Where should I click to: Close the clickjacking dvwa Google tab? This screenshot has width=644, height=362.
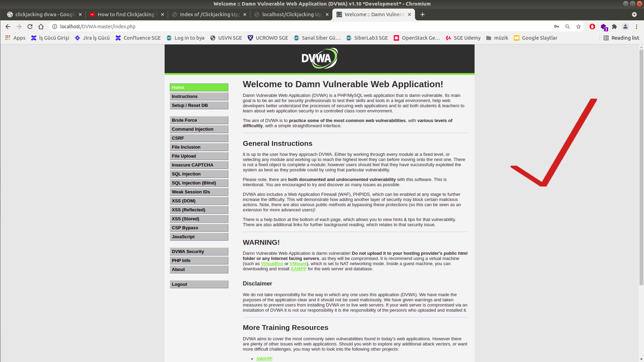[x=80, y=14]
